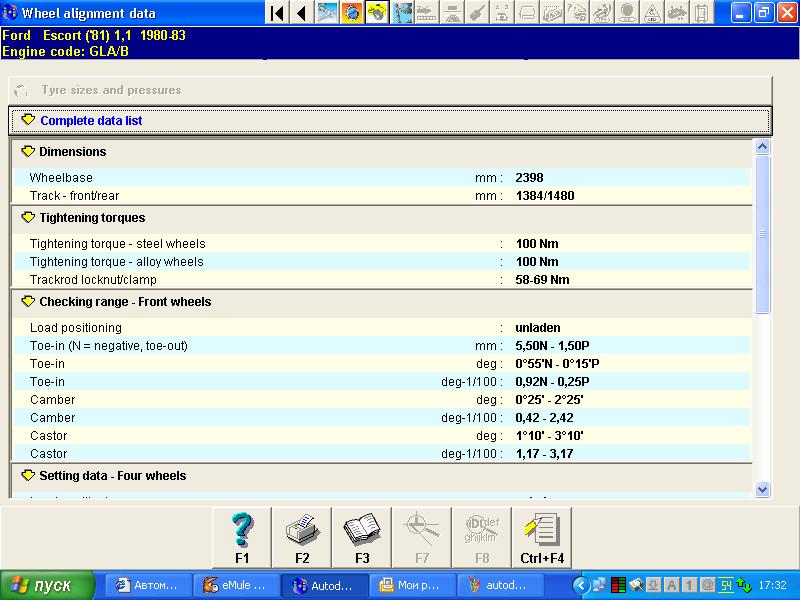
Task: Click the Engine code: GLA/B text
Action: click(65, 52)
